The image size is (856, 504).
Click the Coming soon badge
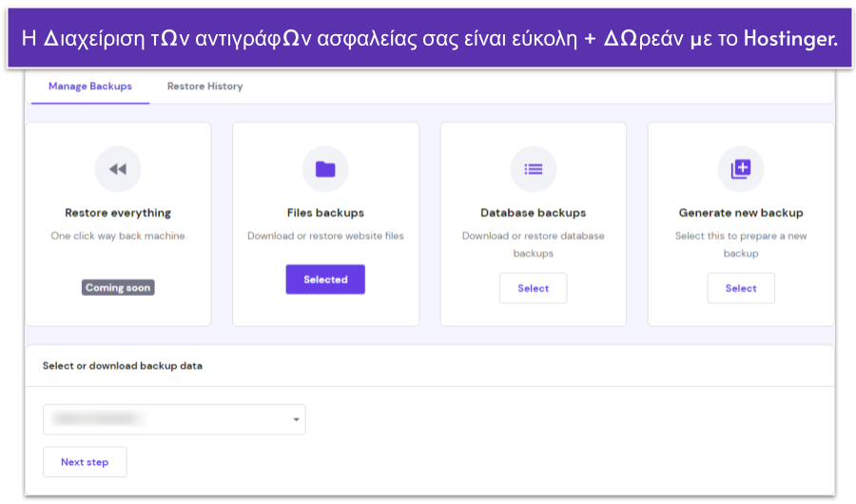(118, 287)
